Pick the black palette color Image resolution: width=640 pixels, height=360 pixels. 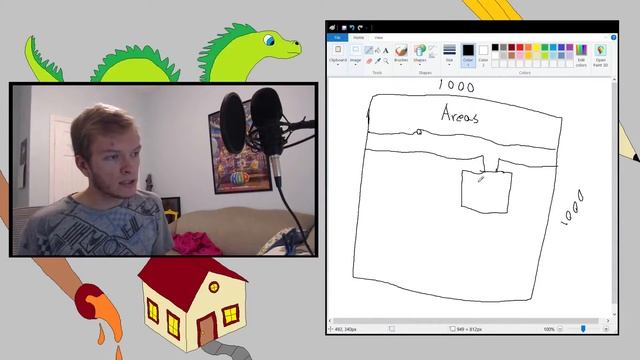[x=495, y=47]
